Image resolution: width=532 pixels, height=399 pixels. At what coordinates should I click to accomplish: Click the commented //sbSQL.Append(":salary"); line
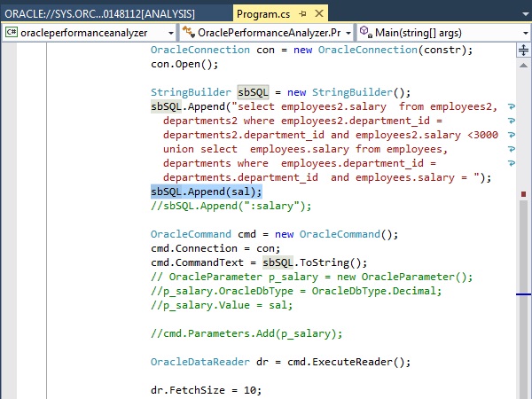click(x=231, y=206)
